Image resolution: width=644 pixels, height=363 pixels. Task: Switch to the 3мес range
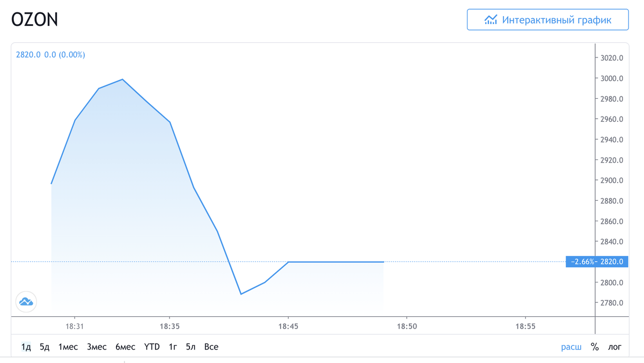(97, 347)
